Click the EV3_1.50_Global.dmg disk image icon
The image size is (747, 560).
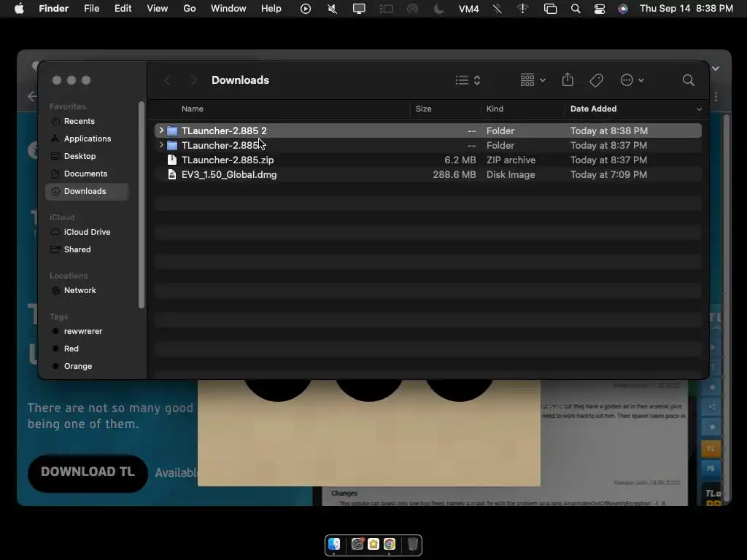pos(172,175)
